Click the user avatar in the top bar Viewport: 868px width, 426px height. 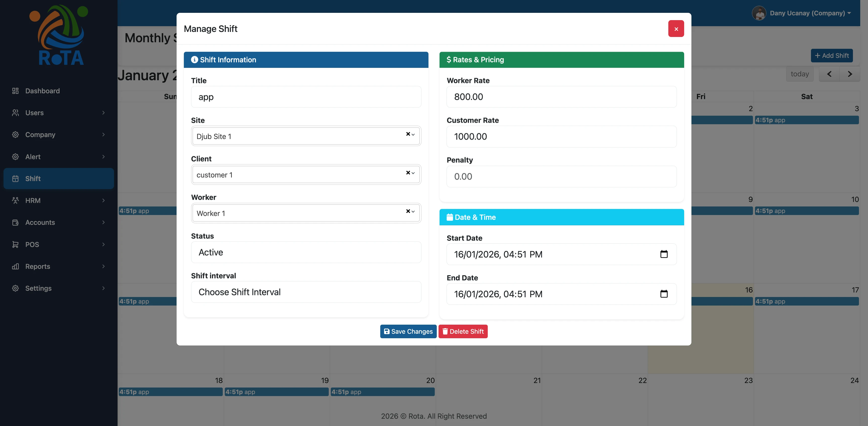759,13
